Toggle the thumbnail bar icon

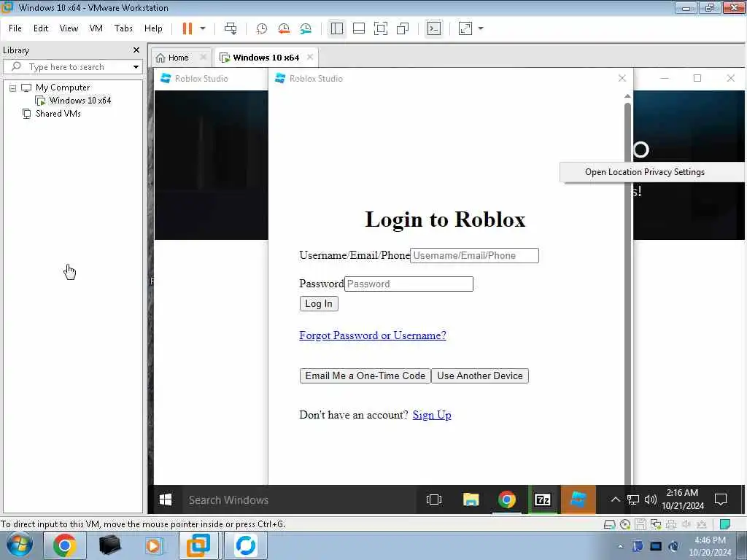[x=359, y=28]
